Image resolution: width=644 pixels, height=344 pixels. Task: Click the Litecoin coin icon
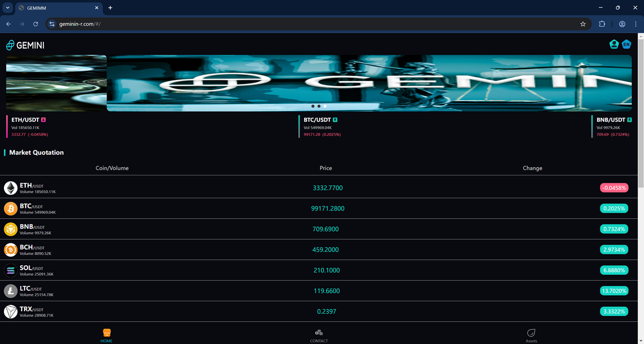click(11, 291)
